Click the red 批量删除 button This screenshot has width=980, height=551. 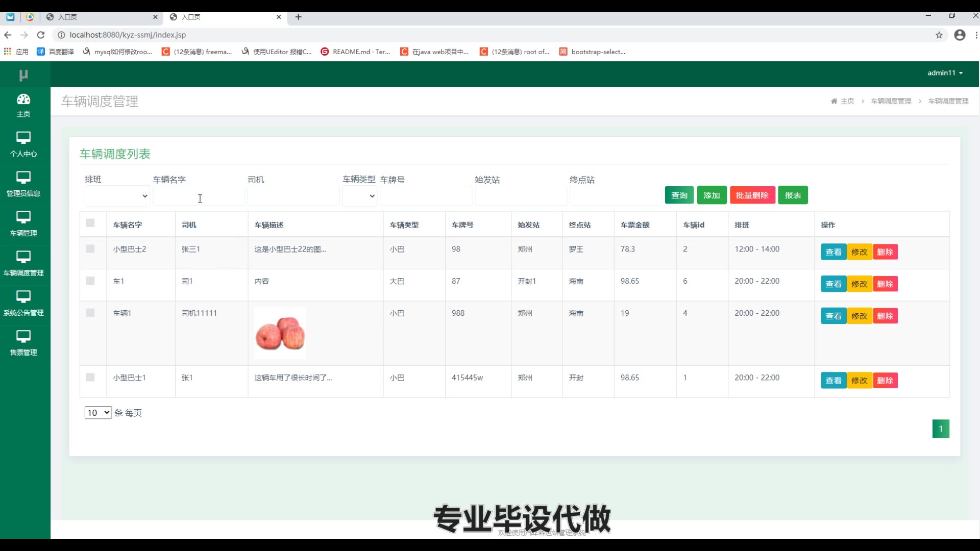pyautogui.click(x=752, y=195)
